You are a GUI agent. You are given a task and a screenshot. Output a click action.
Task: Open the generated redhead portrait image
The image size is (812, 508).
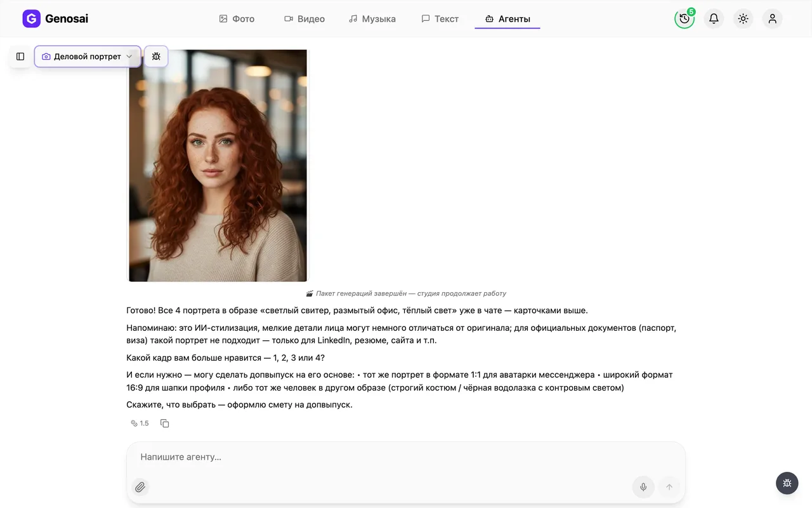(x=218, y=165)
